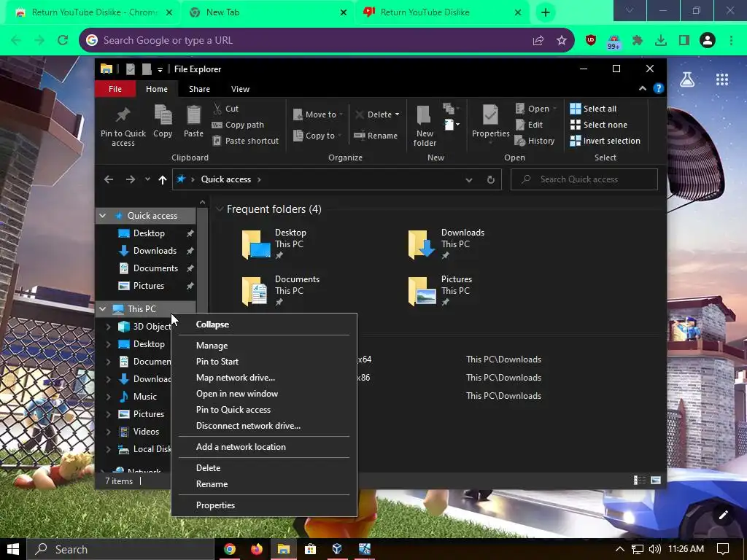Collapse the Quick access tree node
This screenshot has height=560, width=747.
click(x=102, y=216)
